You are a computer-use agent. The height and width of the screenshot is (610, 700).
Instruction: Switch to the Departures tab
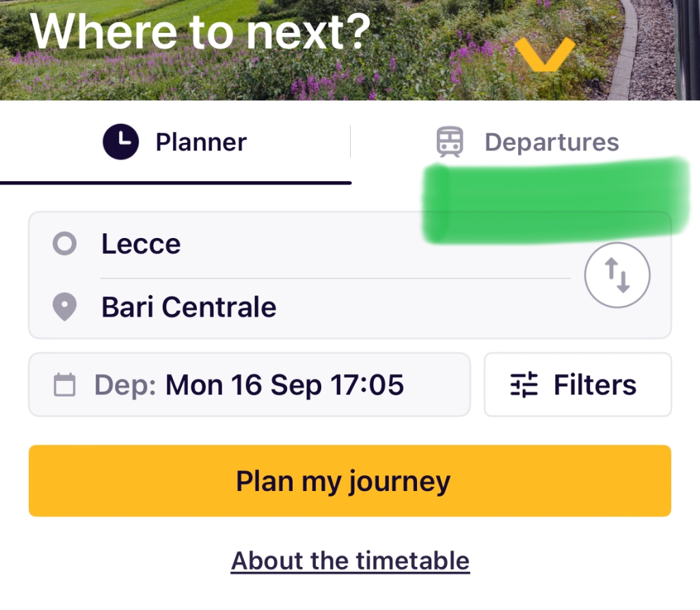526,143
